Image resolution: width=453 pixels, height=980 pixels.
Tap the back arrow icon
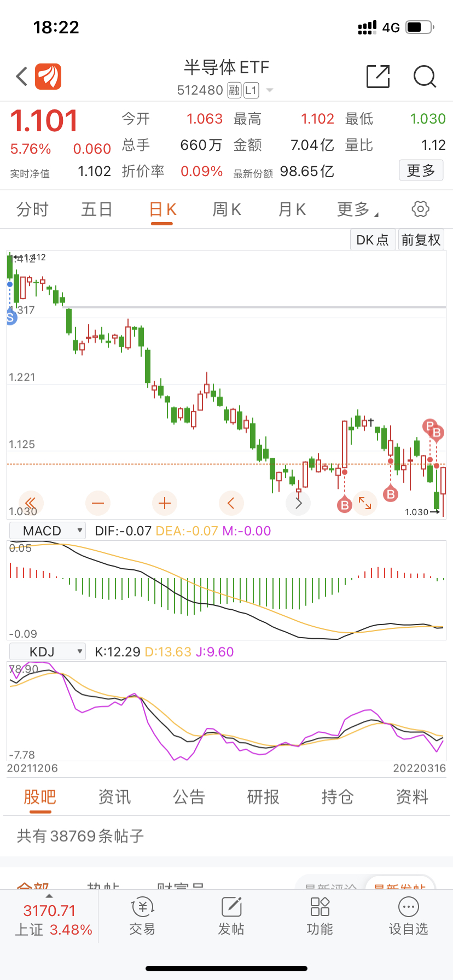click(x=22, y=77)
